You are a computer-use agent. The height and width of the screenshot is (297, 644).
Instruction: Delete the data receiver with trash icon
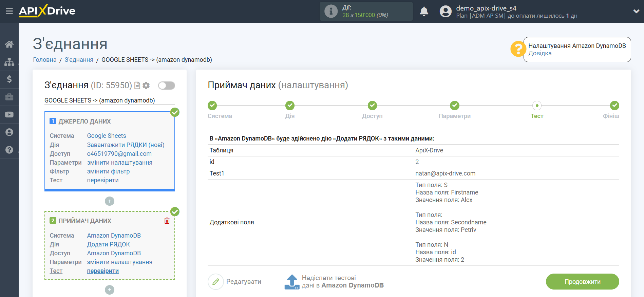167,221
